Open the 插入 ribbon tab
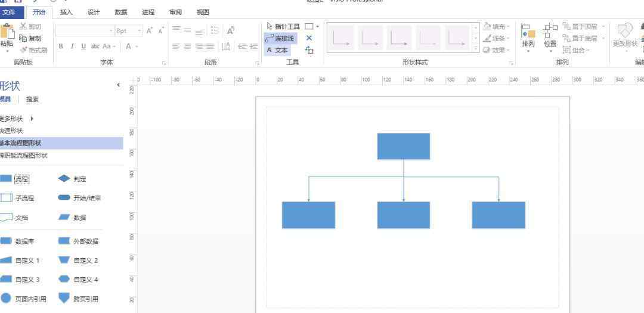644x313 pixels. coord(67,12)
